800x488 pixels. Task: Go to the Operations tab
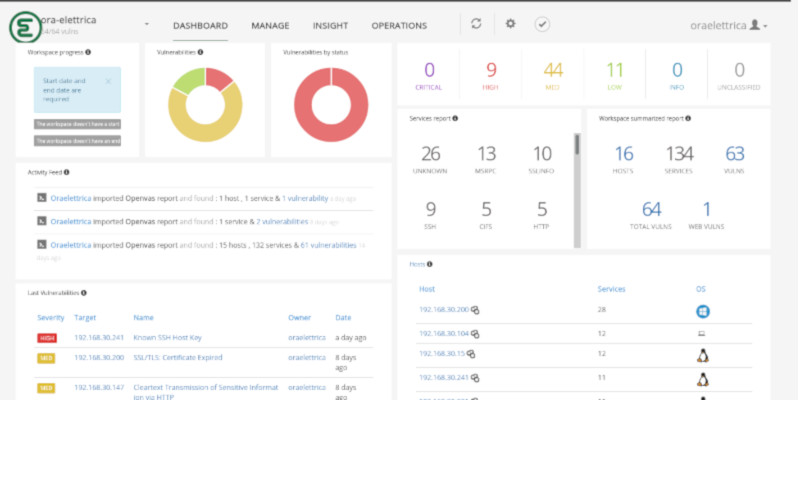[x=399, y=26]
